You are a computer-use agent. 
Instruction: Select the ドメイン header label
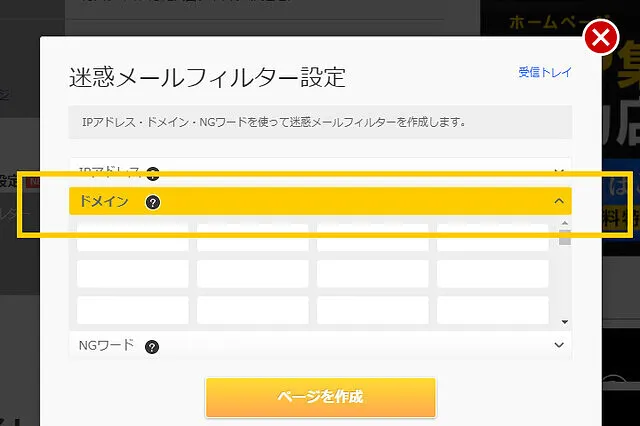(104, 202)
